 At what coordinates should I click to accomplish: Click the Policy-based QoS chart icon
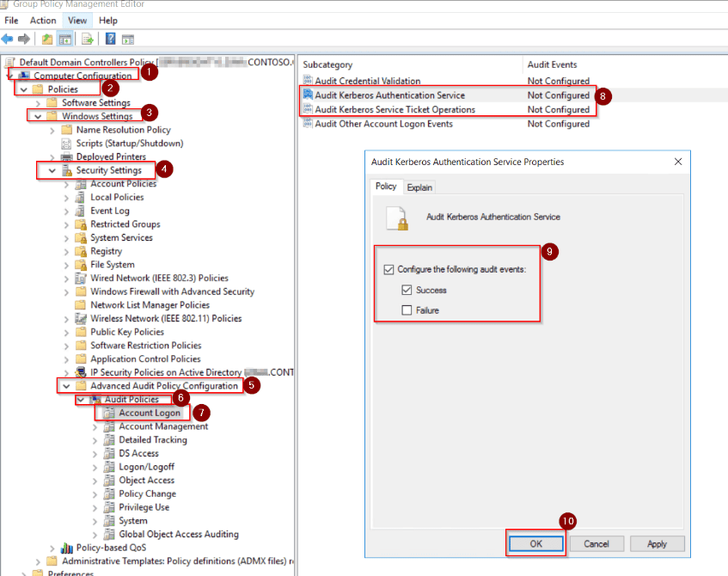pos(67,548)
